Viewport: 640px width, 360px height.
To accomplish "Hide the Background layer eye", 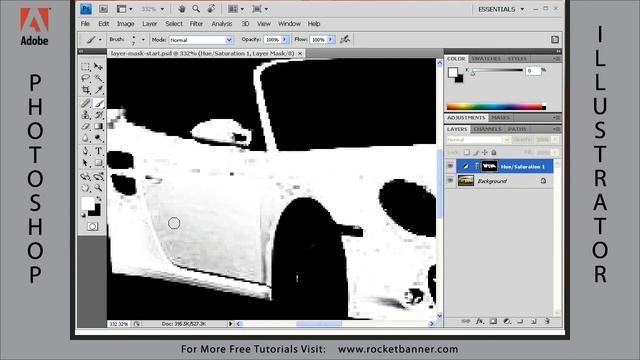I will 450,181.
